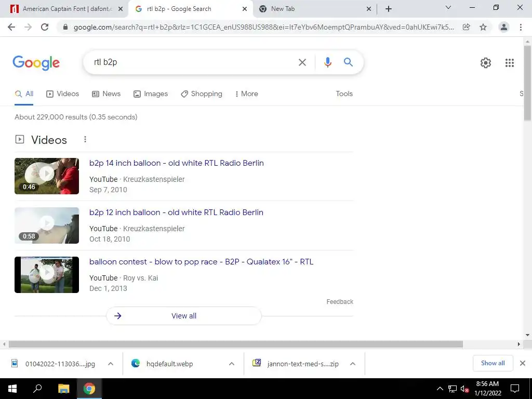Close the rtl b2p Google Search tab
The image size is (532, 399).
click(245, 9)
